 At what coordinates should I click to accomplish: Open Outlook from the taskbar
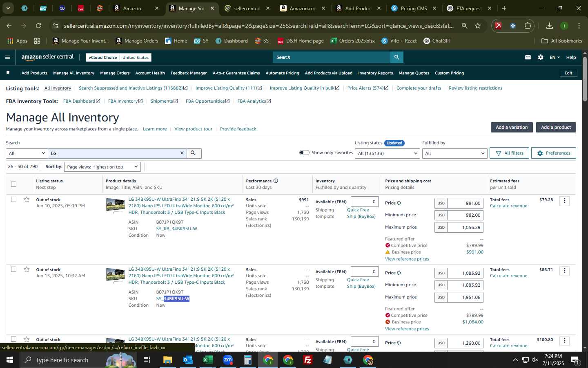[188, 360]
